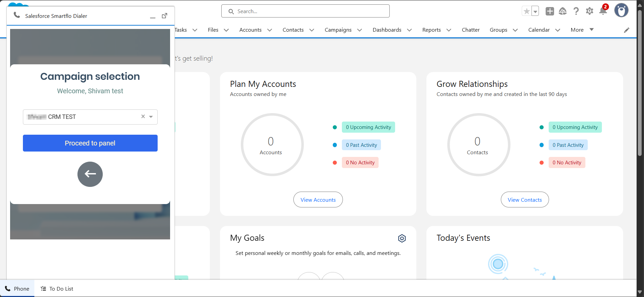Open the notifications bell icon
This screenshot has height=297, width=644.
click(x=603, y=11)
